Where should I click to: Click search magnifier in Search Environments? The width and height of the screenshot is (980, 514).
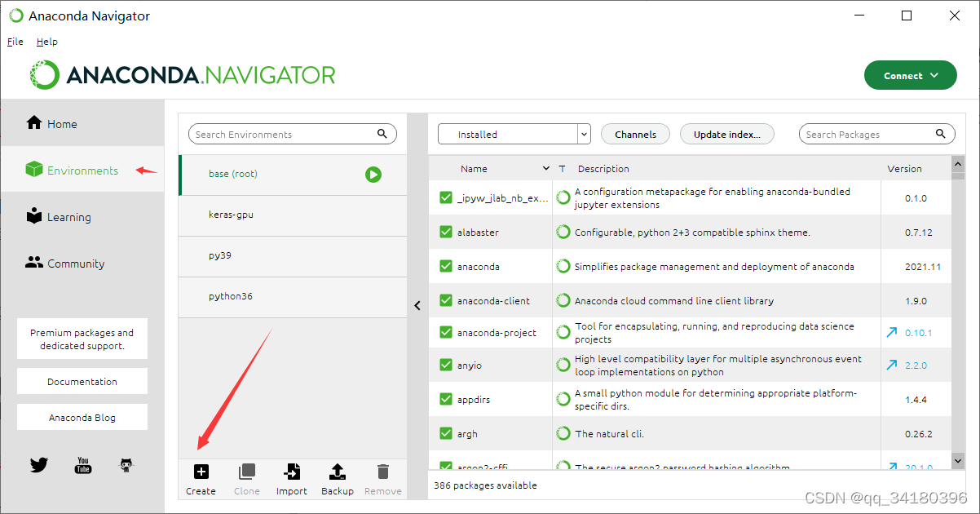point(382,134)
